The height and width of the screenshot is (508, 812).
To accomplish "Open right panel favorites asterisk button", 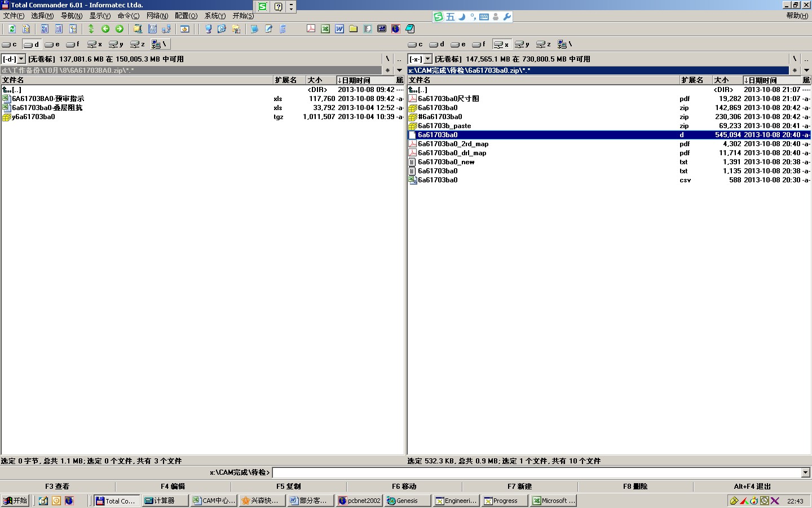I will click(x=795, y=71).
